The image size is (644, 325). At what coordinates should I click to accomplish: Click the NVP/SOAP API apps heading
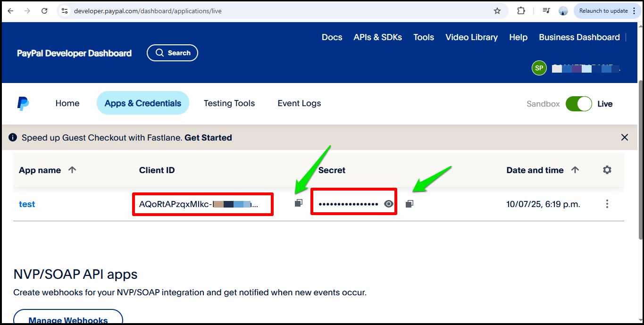[75, 274]
